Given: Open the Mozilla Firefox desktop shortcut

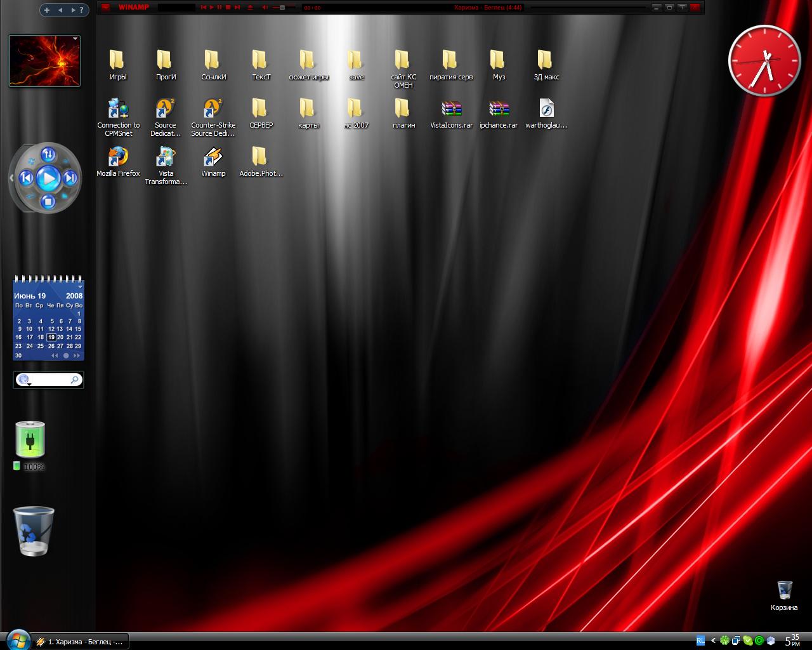Looking at the screenshot, I should point(118,157).
